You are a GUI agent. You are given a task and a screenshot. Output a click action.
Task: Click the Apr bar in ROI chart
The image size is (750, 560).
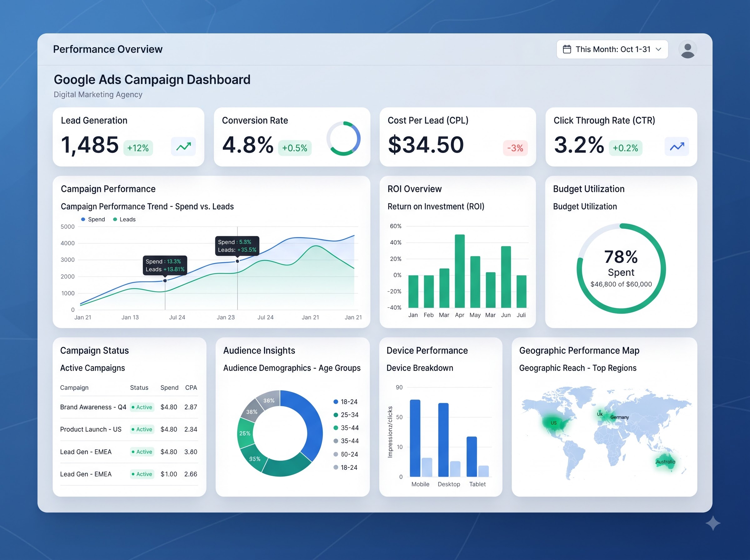tap(460, 271)
